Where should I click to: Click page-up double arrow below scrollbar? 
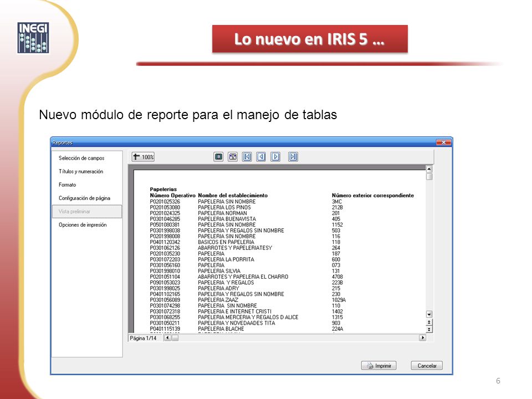429,323
